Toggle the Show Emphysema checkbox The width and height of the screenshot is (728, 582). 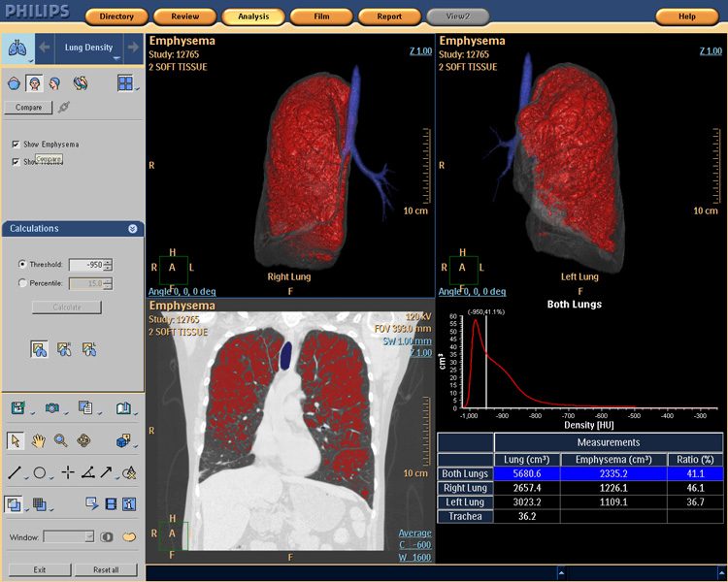tap(16, 145)
